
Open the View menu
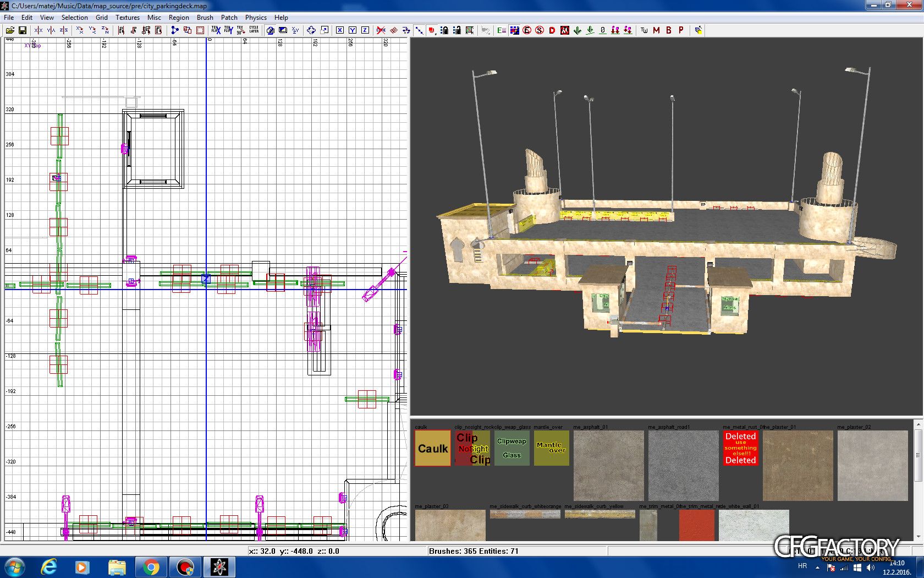click(x=47, y=18)
